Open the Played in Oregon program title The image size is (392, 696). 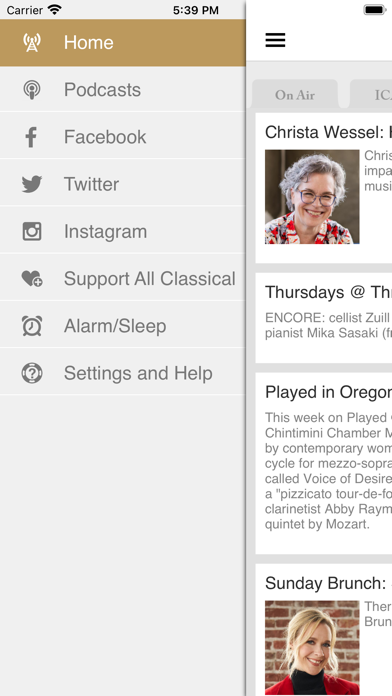pos(328,392)
